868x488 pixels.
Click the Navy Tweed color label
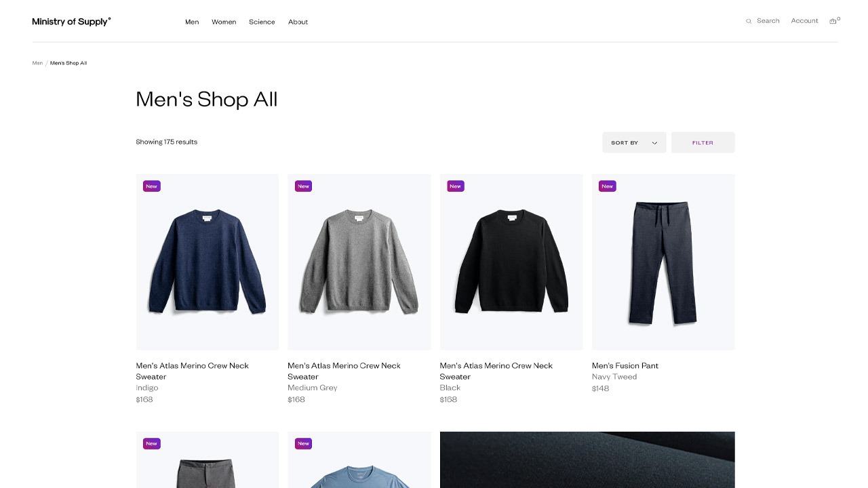[x=614, y=376]
